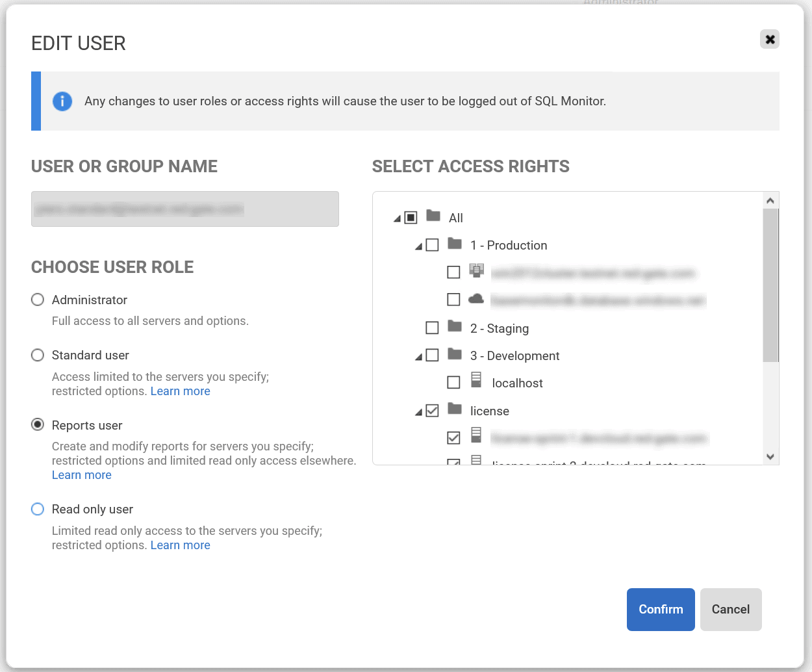Click the folder icon beside "2 - Staging"
The image size is (812, 672).
[454, 328]
